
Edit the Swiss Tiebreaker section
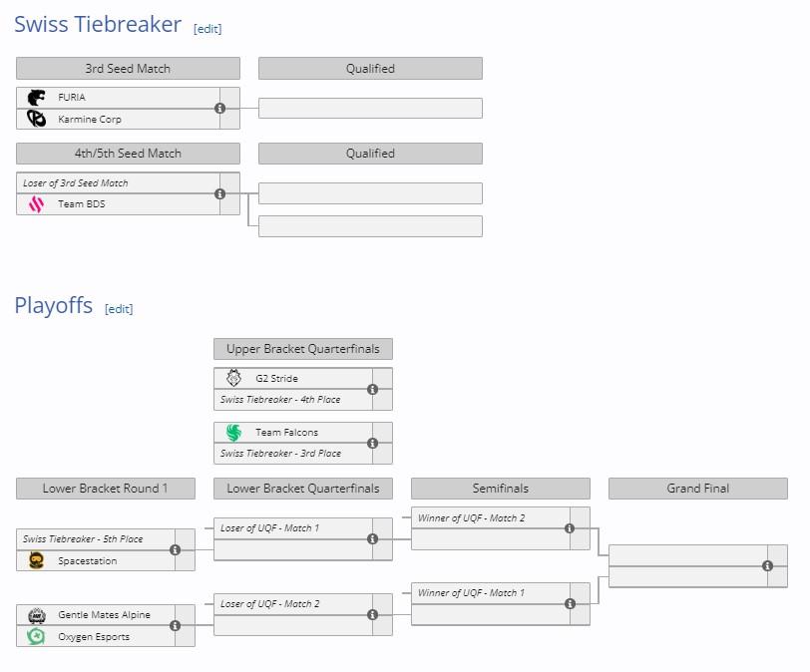point(207,29)
